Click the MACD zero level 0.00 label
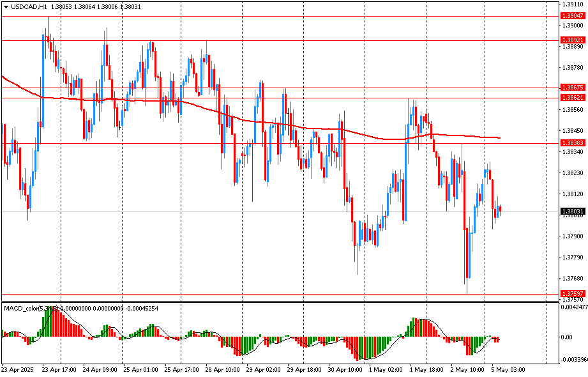 [566, 337]
